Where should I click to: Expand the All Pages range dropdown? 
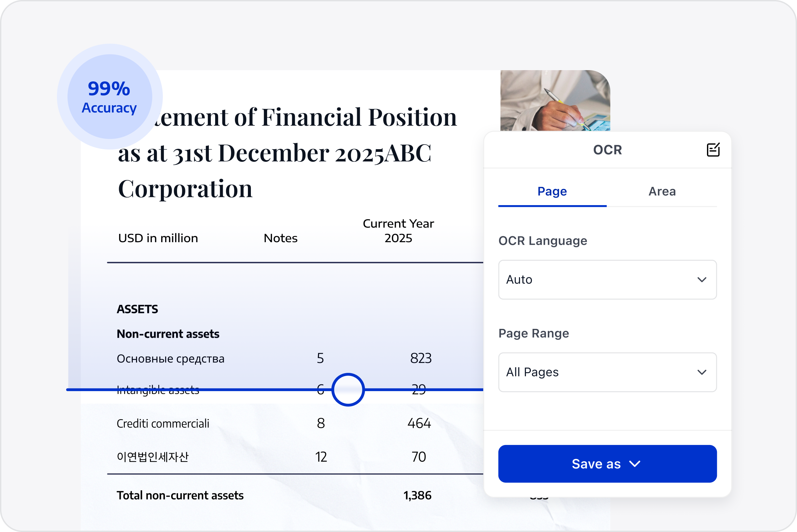pos(607,372)
